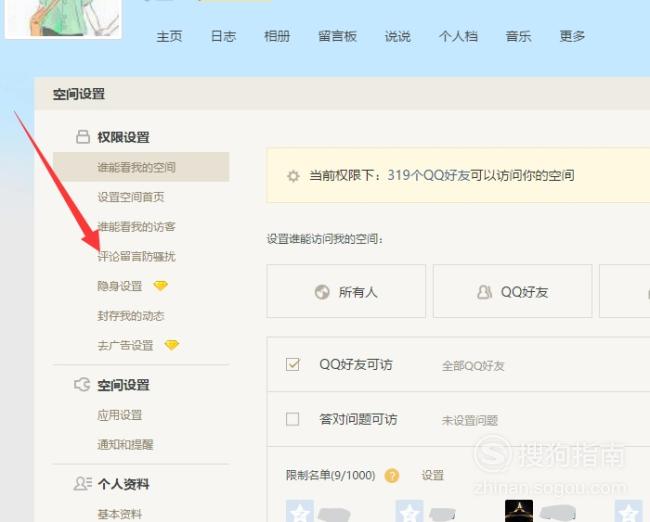650x522 pixels.
Task: Open 封存我的动态 settings
Action: [x=131, y=316]
